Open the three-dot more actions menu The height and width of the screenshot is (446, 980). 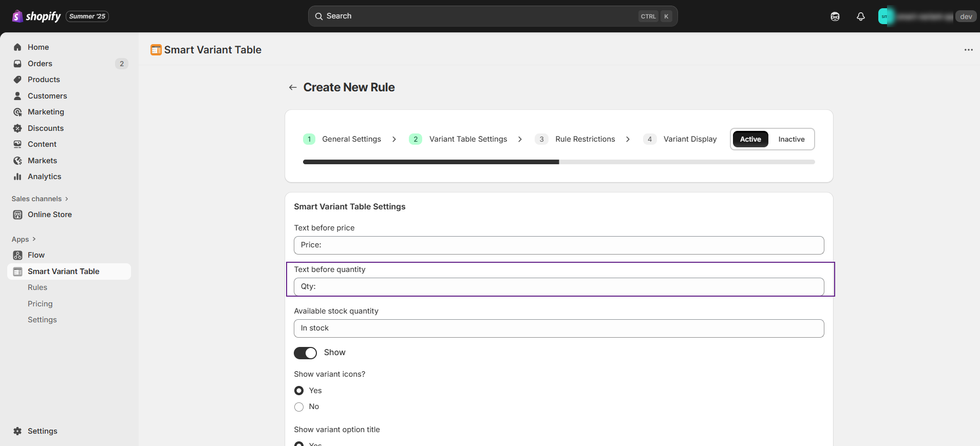[x=969, y=50]
